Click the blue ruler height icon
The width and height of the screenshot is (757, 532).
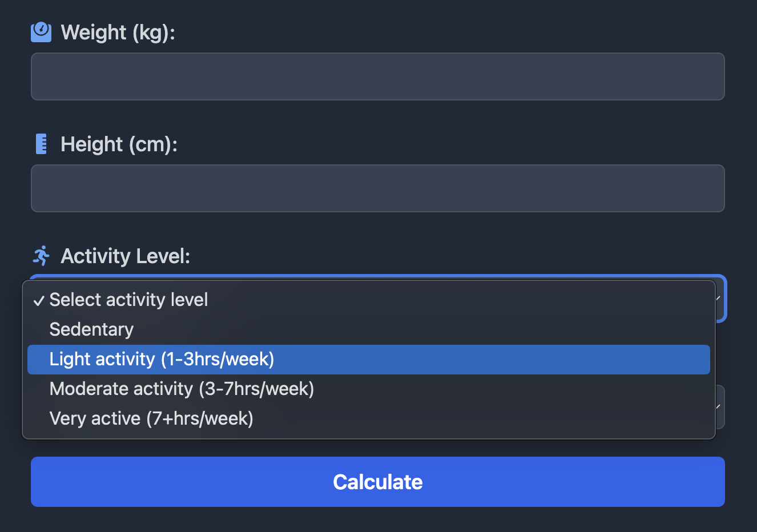click(x=41, y=144)
